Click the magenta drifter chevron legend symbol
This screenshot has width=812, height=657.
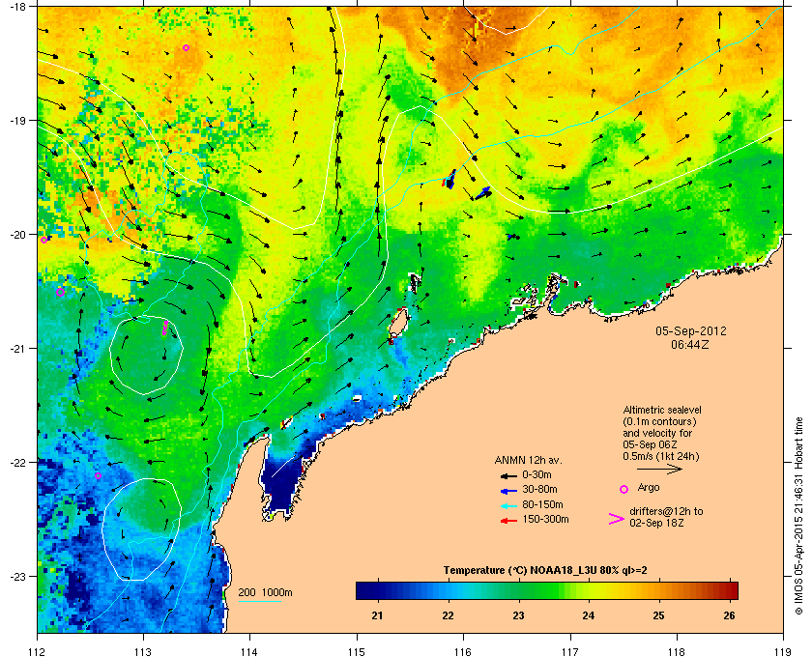[617, 519]
